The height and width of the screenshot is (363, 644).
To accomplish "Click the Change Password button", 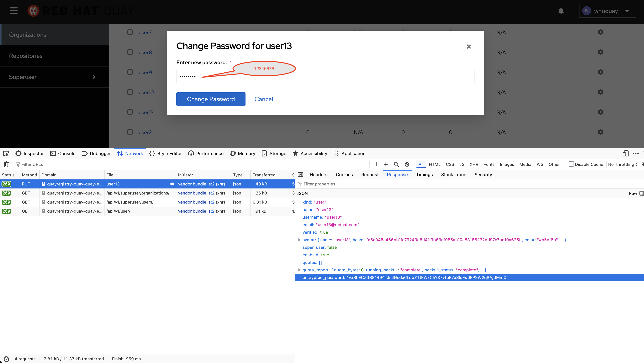I will coord(210,99).
